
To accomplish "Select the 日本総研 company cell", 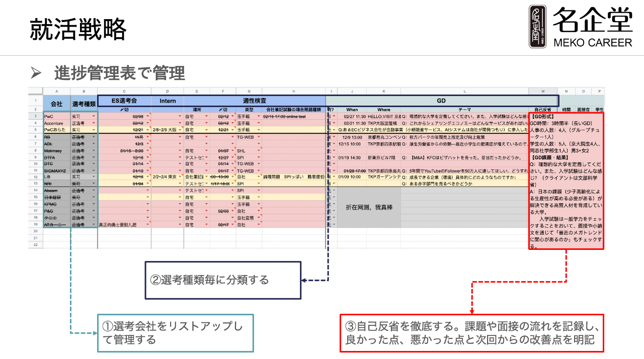I will tap(56, 198).
